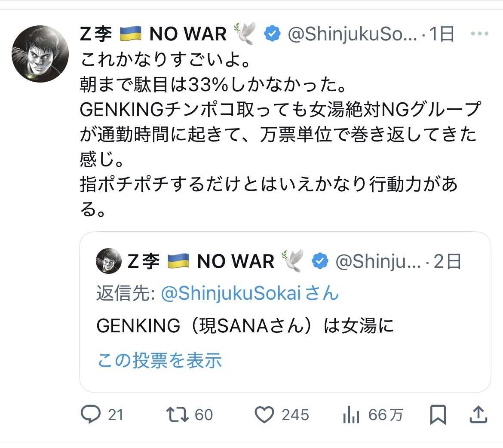Open view analytics bar chart icon
The image size is (503, 448).
351,415
